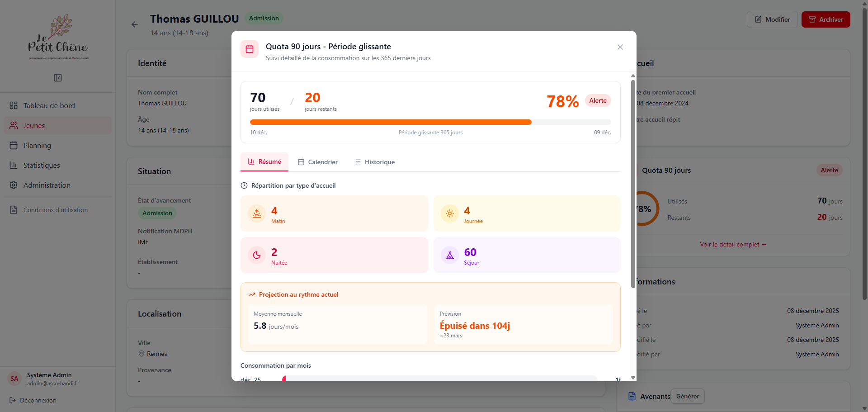This screenshot has height=412, width=868.
Task: Go back with the left arrow icon
Action: 135,24
